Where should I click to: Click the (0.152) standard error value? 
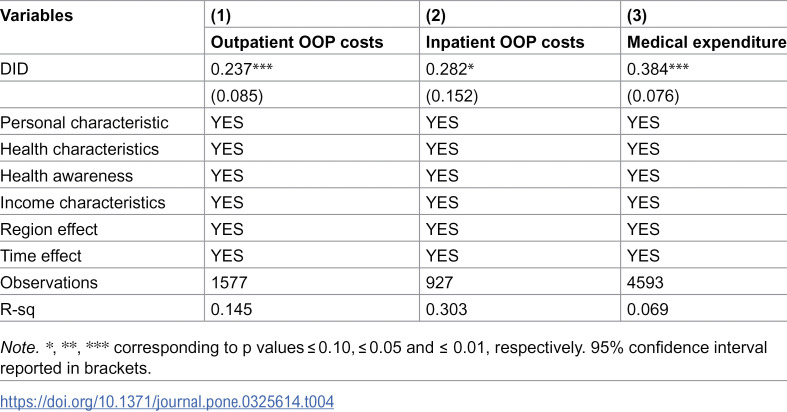pyautogui.click(x=452, y=96)
